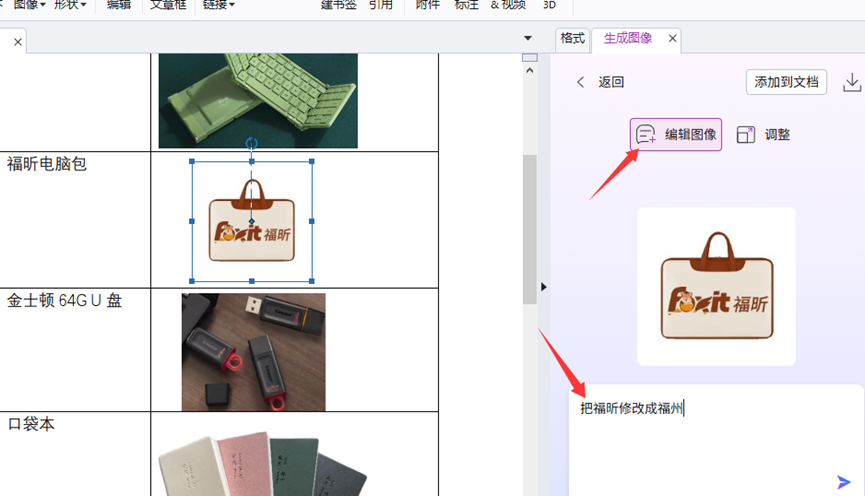Select the 生成图像 tab

[628, 39]
